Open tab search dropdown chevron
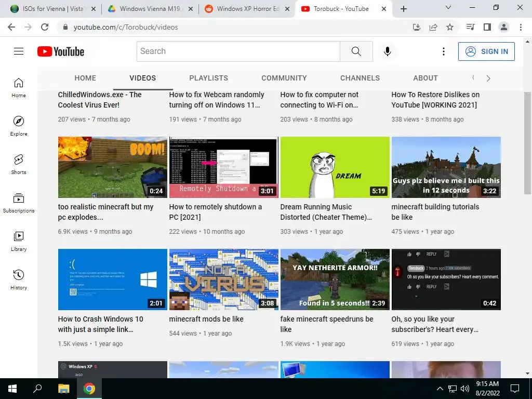The image size is (532, 399). pos(448,7)
